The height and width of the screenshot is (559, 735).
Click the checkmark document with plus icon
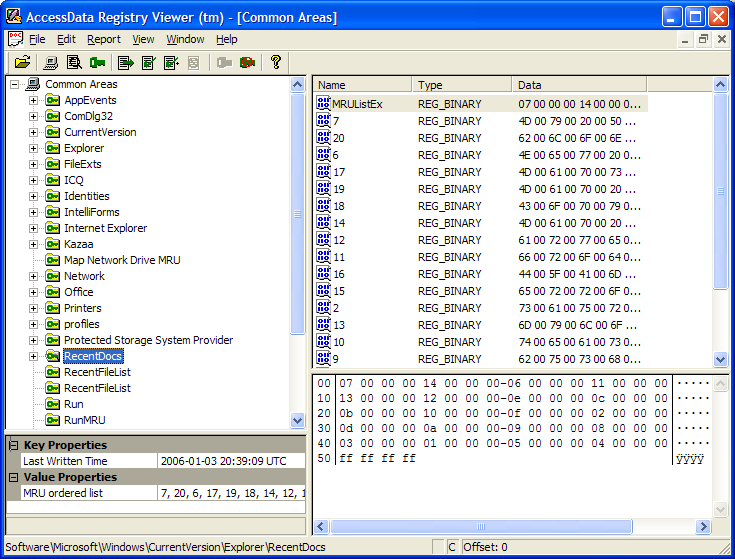171,62
